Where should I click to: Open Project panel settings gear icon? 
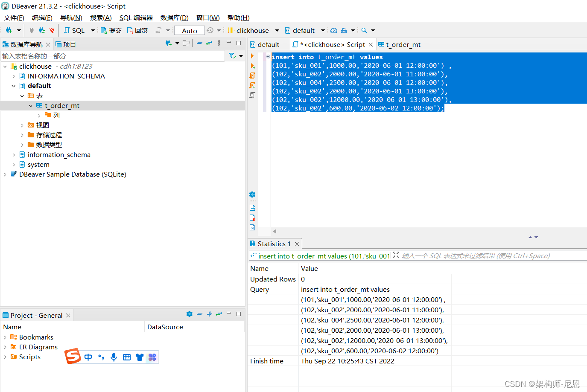tap(190, 314)
